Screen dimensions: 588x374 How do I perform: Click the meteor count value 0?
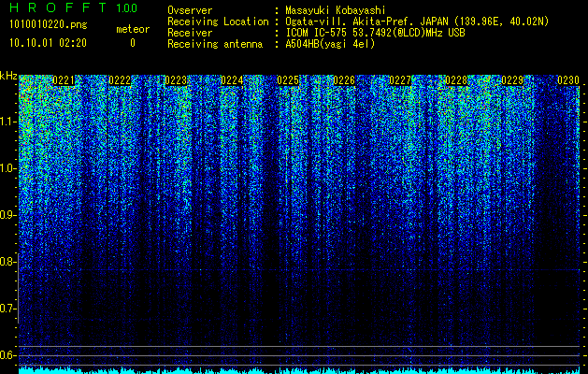133,43
